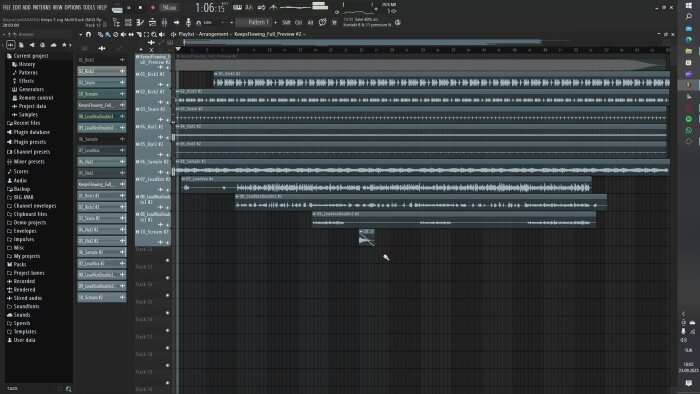The image size is (700, 394).
Task: Toggle mute dot for Track 12
Action: [167, 260]
